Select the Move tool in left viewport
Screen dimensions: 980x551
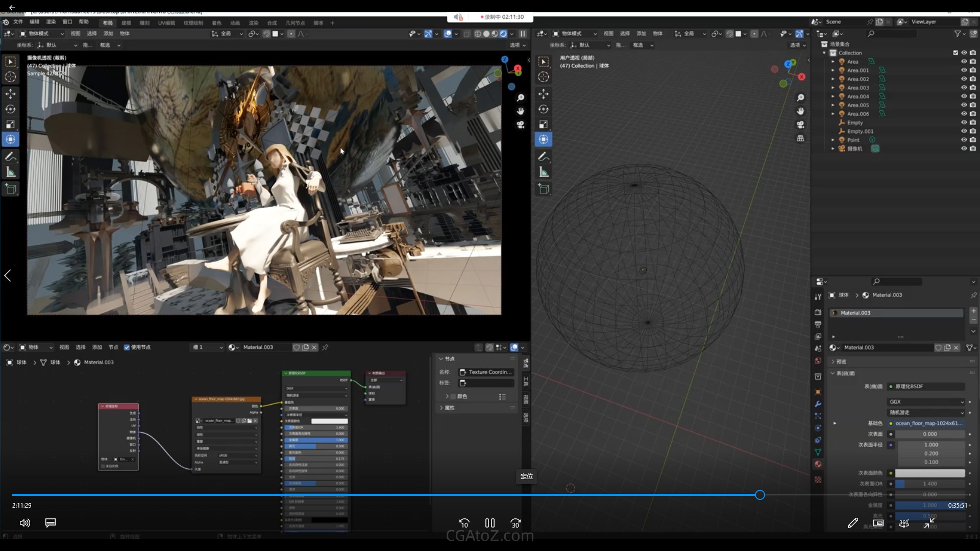tap(10, 94)
